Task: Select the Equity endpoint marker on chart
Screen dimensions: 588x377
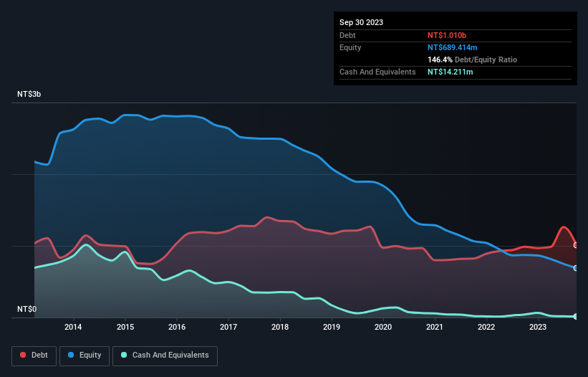Action: point(576,268)
